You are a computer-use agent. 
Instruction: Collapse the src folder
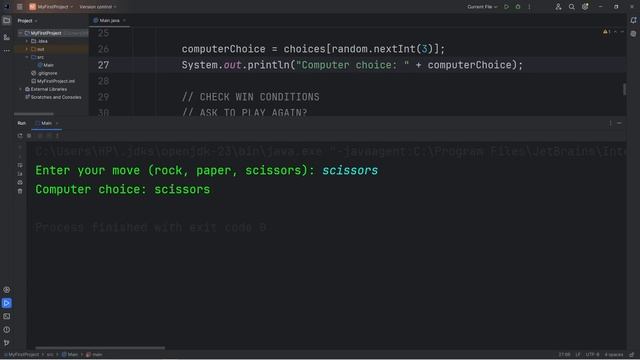[27, 57]
